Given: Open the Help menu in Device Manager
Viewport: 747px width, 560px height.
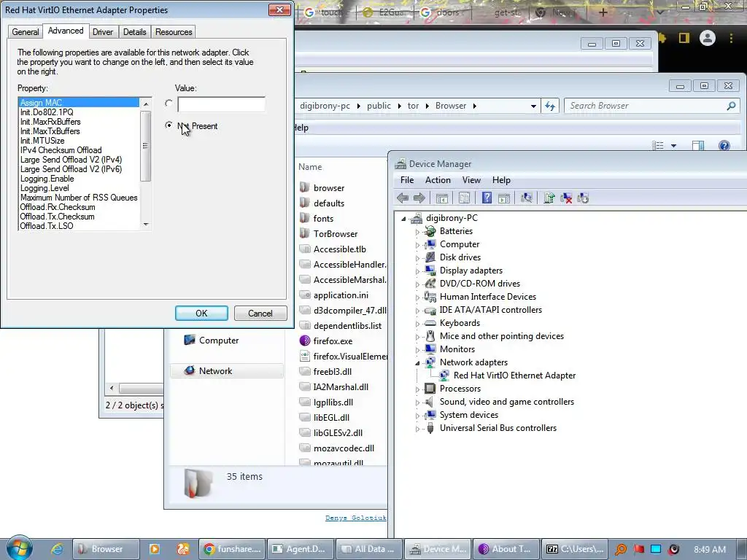Looking at the screenshot, I should pyautogui.click(x=501, y=180).
